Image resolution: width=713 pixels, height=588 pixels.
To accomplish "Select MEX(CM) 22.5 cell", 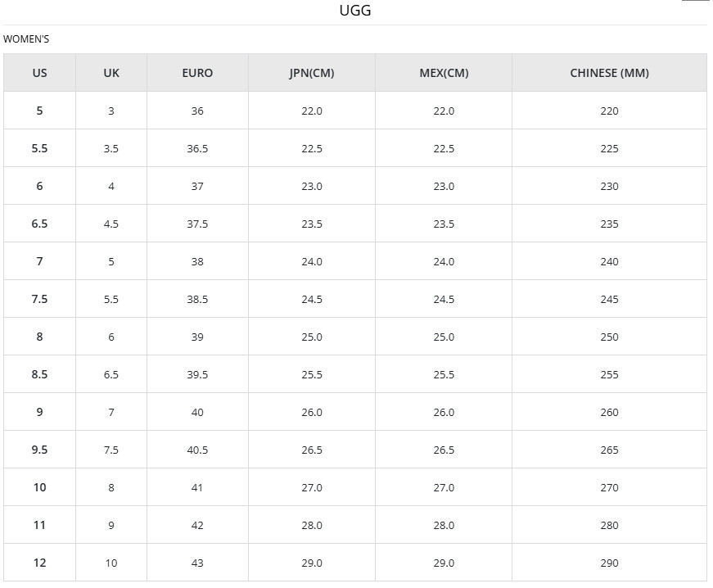I will [x=444, y=148].
